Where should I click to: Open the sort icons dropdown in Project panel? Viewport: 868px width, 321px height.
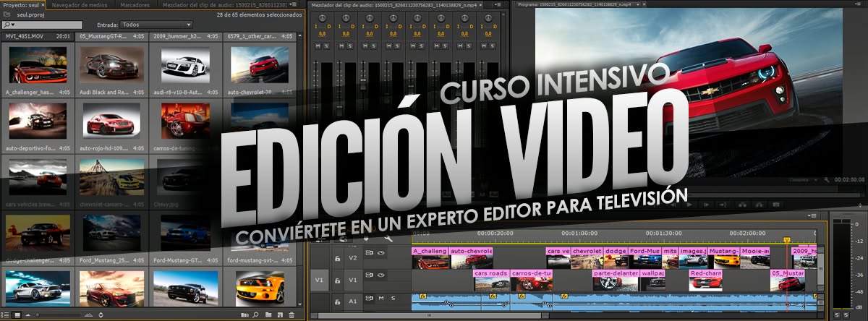pyautogui.click(x=100, y=314)
